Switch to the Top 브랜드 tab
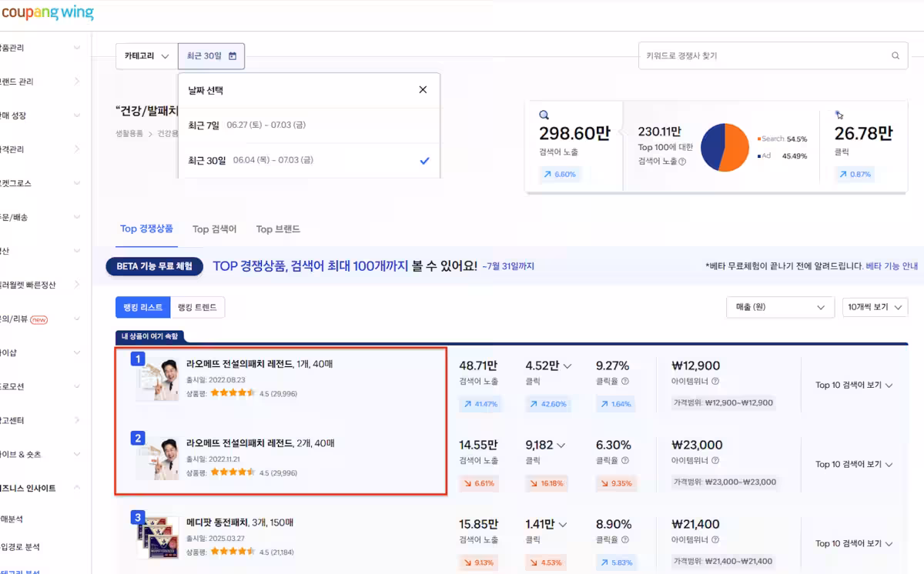 coord(278,229)
